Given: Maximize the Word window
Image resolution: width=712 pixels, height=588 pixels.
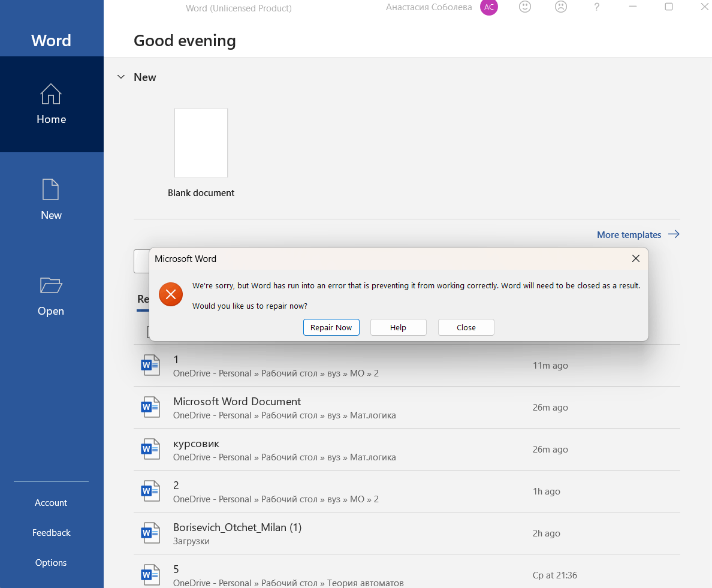Looking at the screenshot, I should tap(669, 7).
